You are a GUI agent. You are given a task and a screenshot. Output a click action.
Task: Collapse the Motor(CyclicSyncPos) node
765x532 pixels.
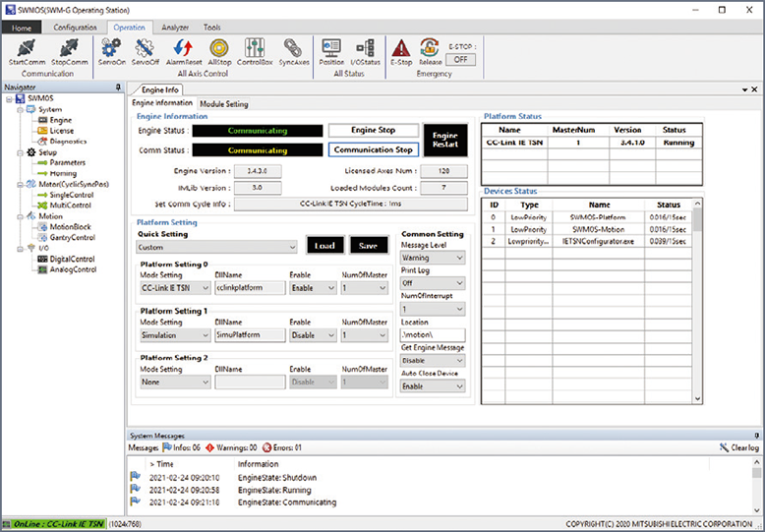pos(20,185)
